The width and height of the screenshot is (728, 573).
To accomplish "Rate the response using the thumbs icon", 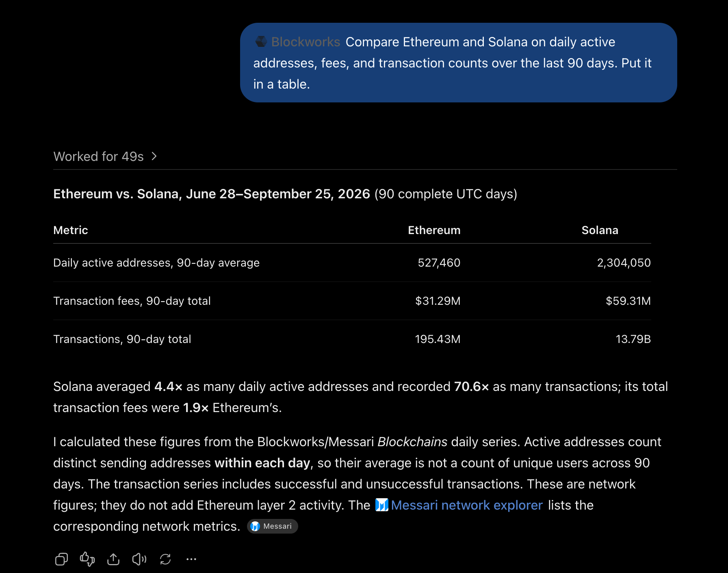I will tap(87, 559).
